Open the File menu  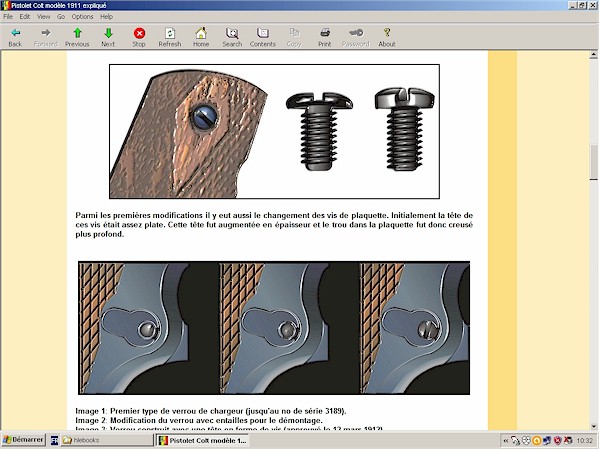pos(8,16)
